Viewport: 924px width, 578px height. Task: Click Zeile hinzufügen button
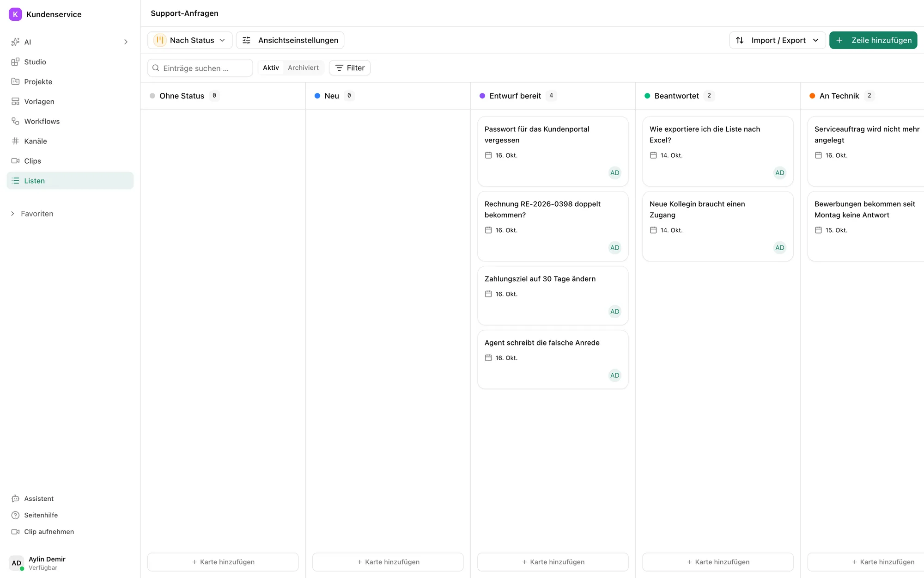[x=873, y=40]
